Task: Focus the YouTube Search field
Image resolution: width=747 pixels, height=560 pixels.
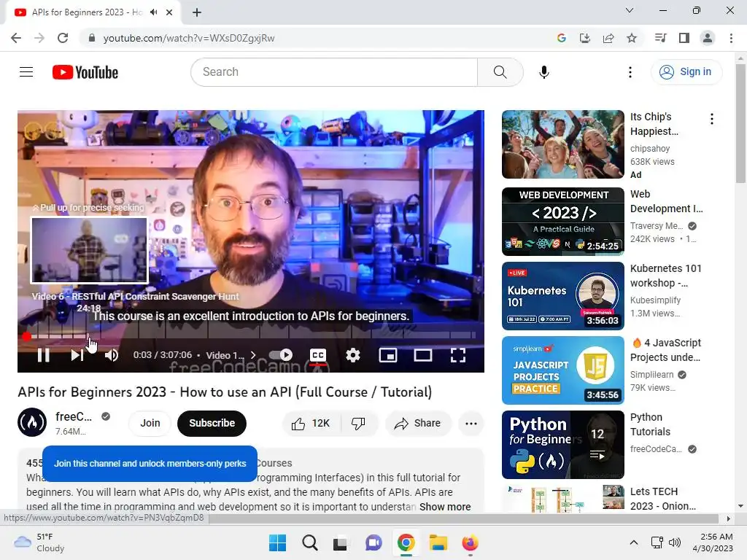Action: pyautogui.click(x=334, y=72)
